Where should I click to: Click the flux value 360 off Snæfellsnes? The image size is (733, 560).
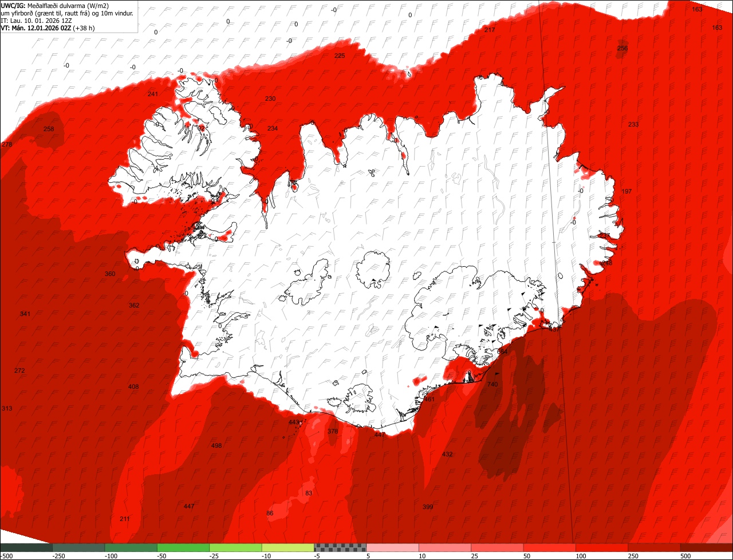(110, 274)
